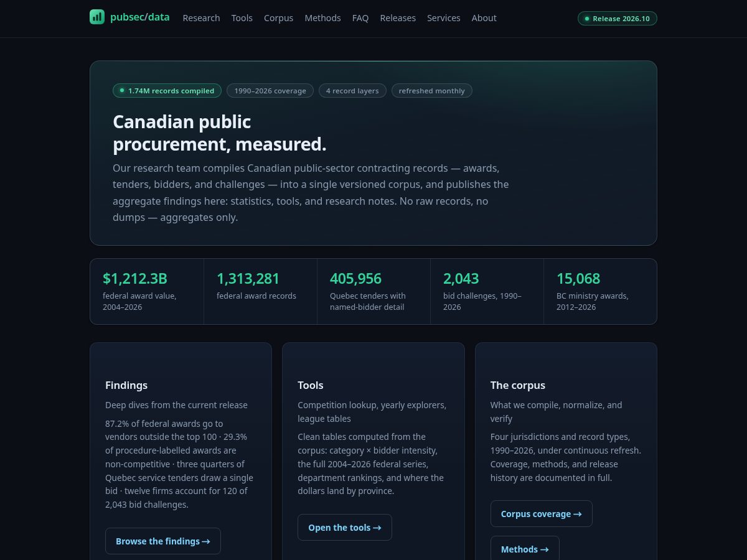
Task: Click the refreshed monthly pill
Action: [432, 91]
